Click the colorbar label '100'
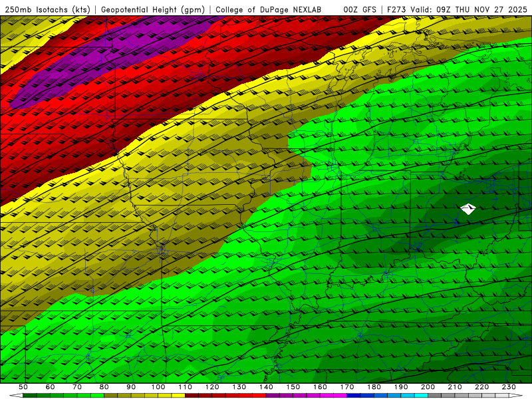The image size is (532, 399). pyautogui.click(x=158, y=387)
